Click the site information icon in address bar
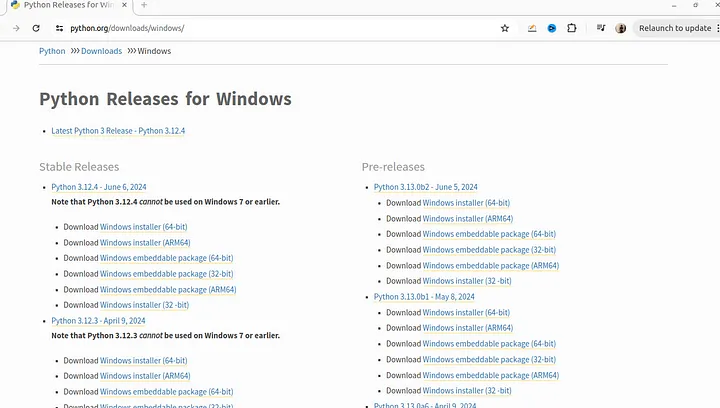Viewport: 720px width, 408px height. tap(59, 28)
